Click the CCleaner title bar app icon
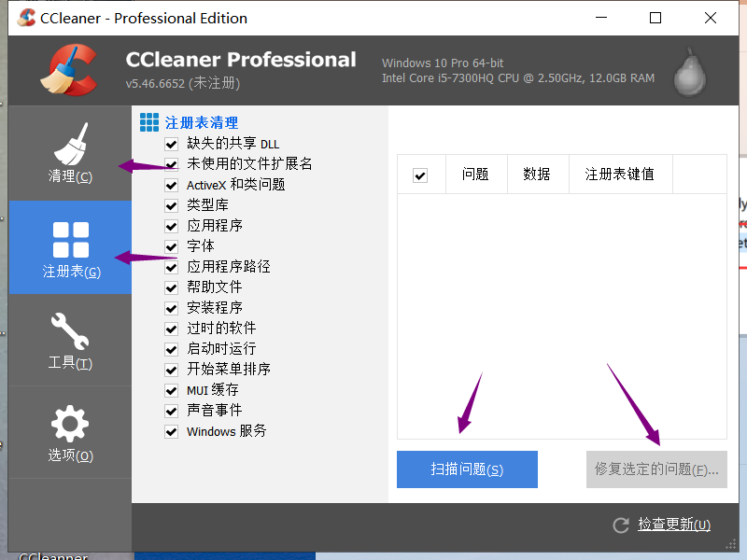Image resolution: width=747 pixels, height=560 pixels. click(x=26, y=18)
